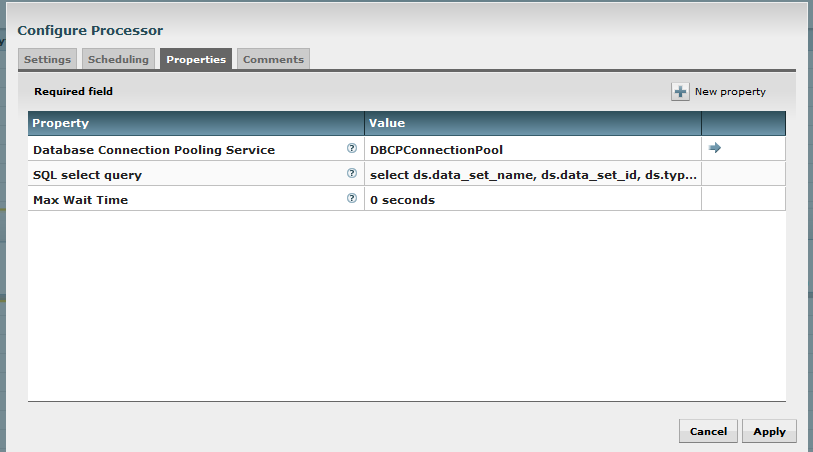The image size is (813, 452).
Task: Select the Properties tab
Action: [196, 59]
